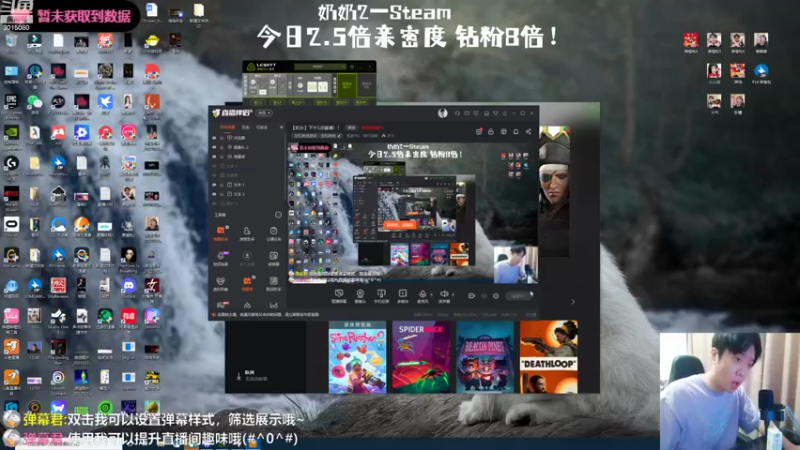Toggle visibility of the third source row
800x450 pixels.
(x=214, y=157)
